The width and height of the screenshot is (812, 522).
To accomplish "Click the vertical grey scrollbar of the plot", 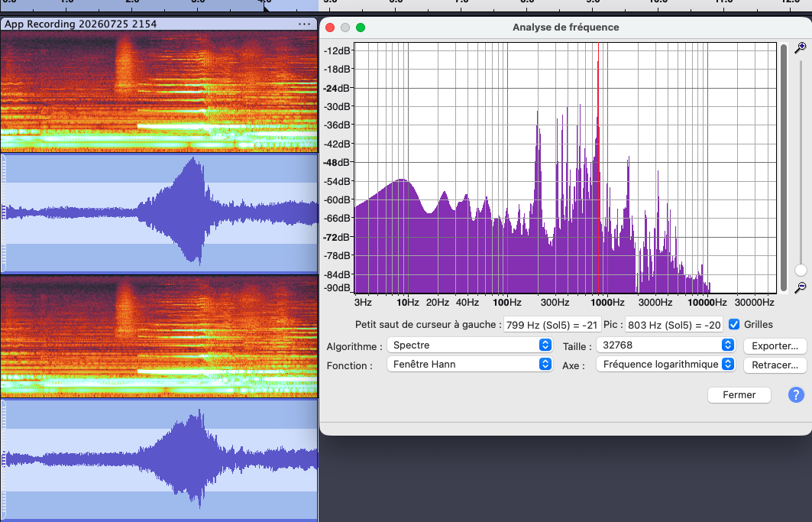I will click(x=784, y=167).
